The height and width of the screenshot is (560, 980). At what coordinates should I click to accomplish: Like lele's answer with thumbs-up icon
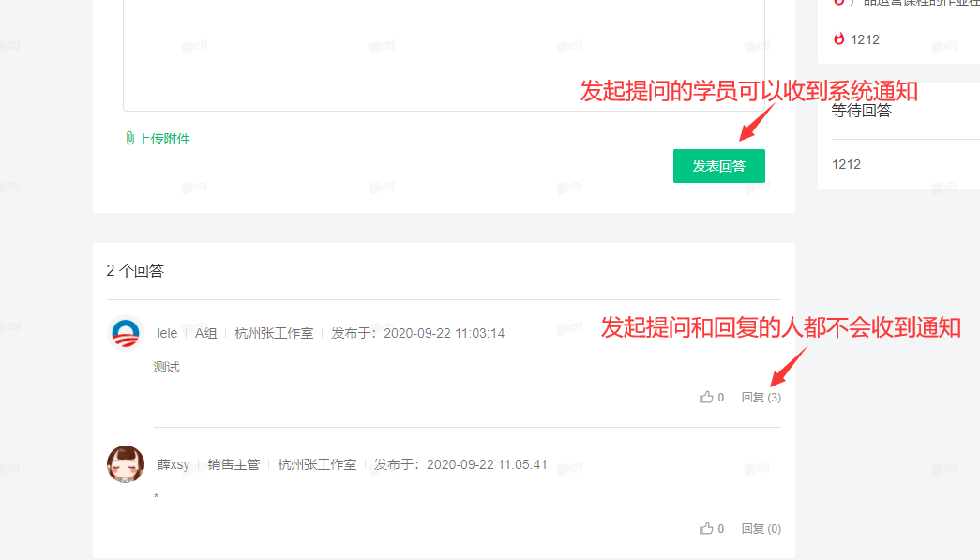point(706,397)
